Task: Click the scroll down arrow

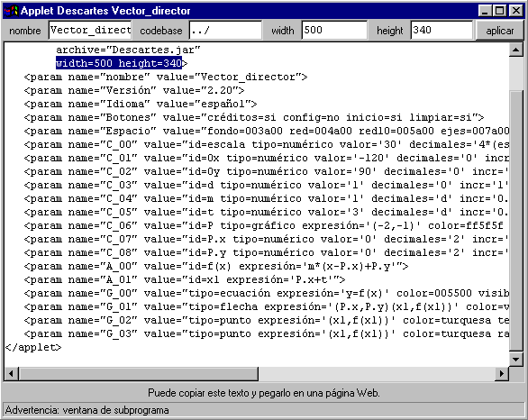Action: (516, 359)
